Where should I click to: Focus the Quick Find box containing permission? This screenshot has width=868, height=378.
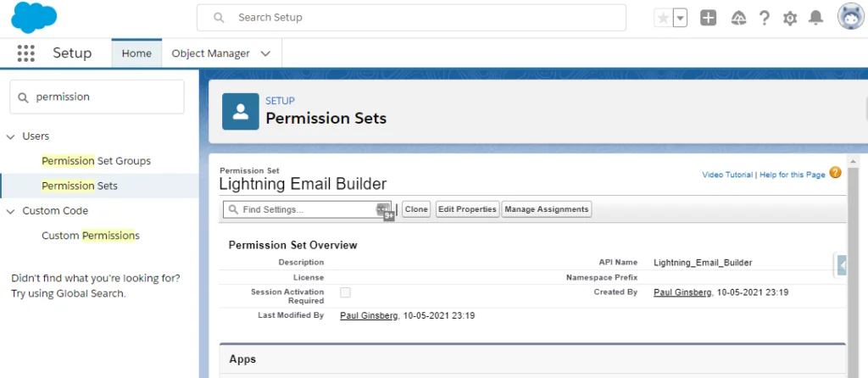[x=97, y=97]
